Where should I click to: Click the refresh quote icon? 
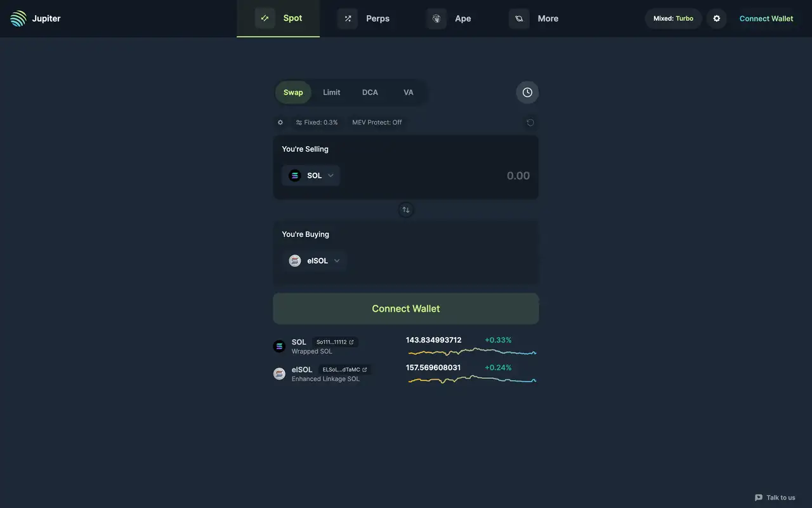pos(530,123)
